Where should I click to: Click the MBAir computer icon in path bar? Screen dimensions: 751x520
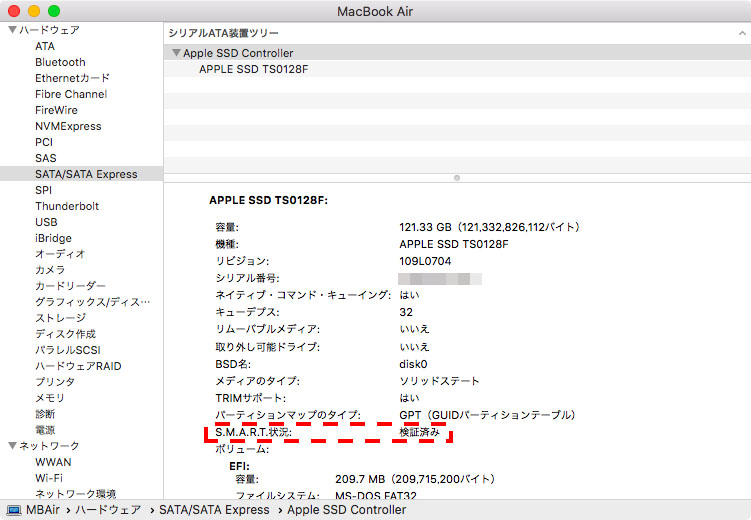tap(14, 510)
